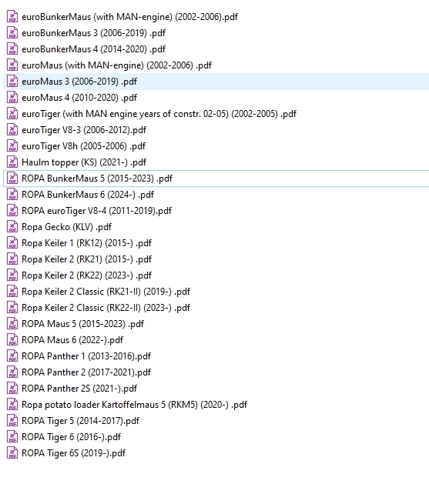
Task: Select file name ROPA BunkerMaus 5 (2015-2023) .pdf
Action: (x=97, y=179)
